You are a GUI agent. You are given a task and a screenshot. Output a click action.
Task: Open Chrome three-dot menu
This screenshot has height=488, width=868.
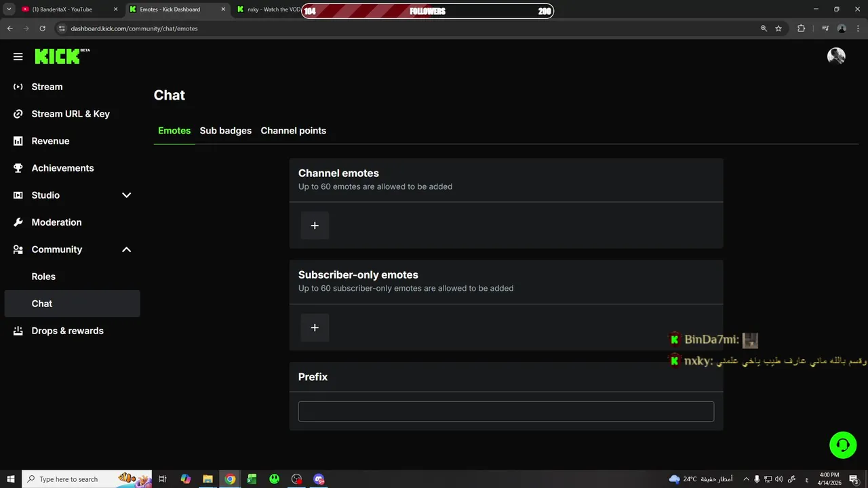858,28
